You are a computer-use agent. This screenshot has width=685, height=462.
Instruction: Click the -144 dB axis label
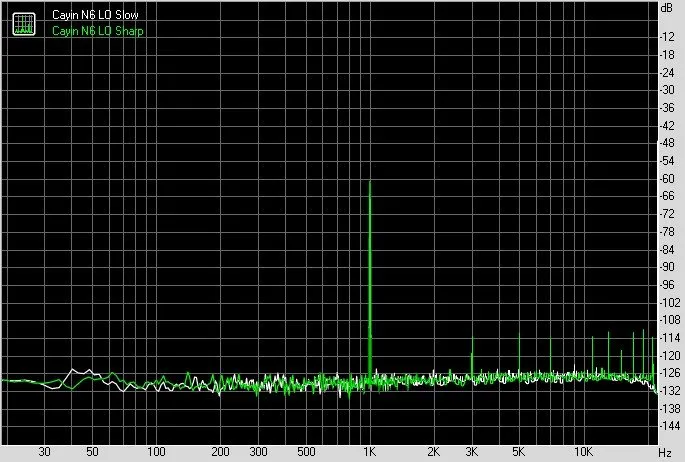click(x=670, y=426)
